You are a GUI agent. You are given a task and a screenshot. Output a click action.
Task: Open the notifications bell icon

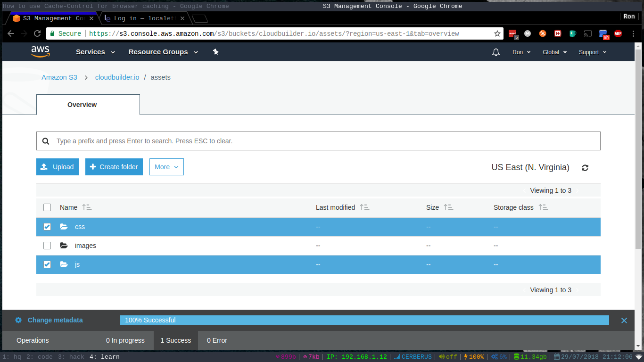pyautogui.click(x=495, y=52)
